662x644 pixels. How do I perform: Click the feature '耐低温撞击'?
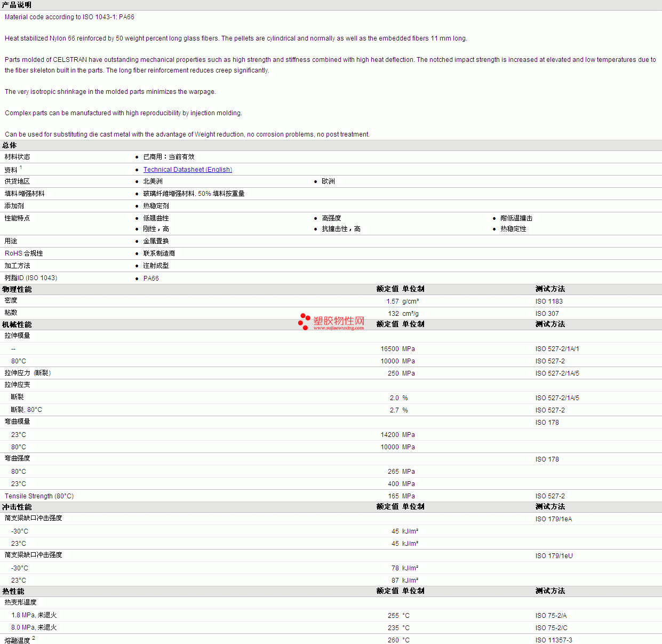pos(516,218)
